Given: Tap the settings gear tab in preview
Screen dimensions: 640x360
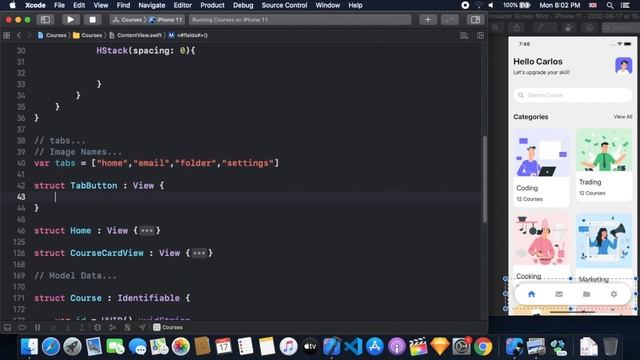Looking at the screenshot, I should tap(614, 294).
